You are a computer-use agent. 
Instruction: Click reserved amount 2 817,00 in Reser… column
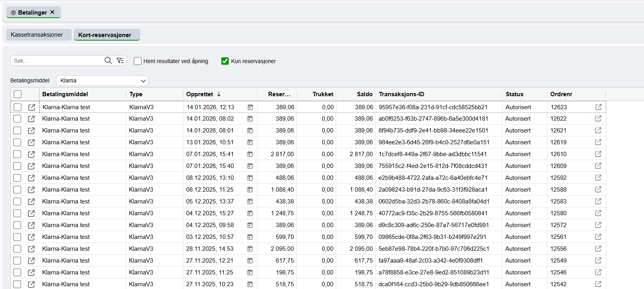(x=282, y=154)
